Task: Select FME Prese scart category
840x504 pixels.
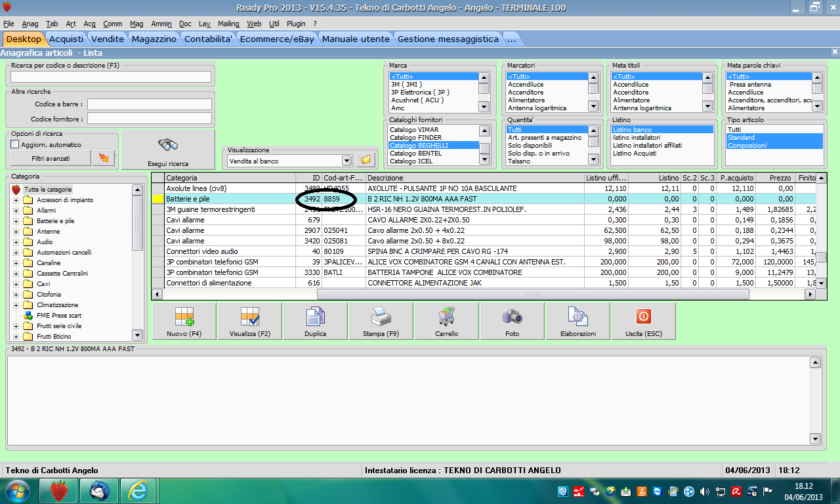Action: click(59, 316)
